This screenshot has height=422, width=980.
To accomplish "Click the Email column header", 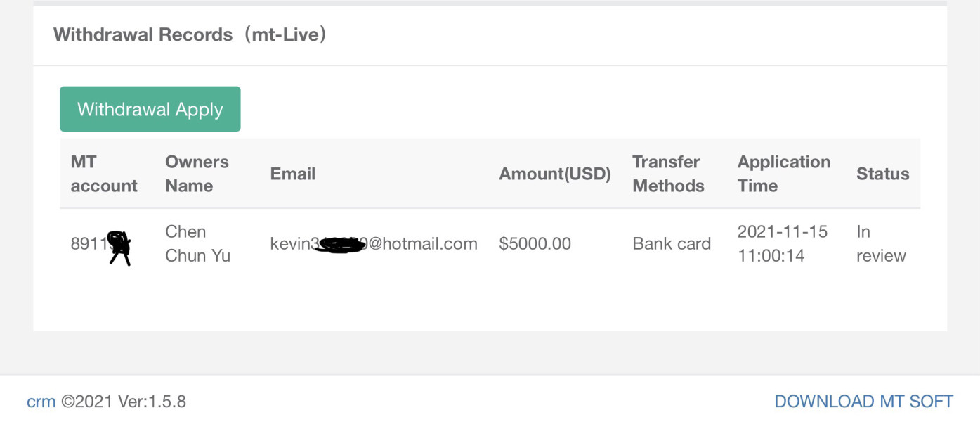I will click(x=292, y=174).
